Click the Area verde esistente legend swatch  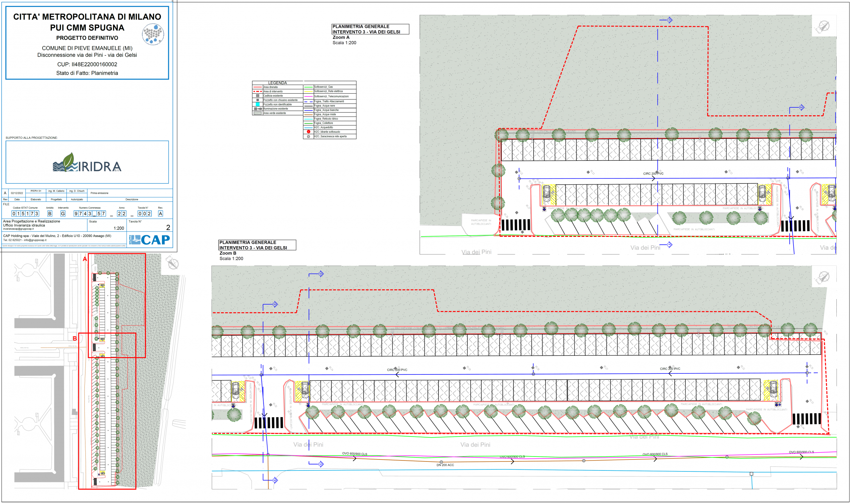click(258, 113)
